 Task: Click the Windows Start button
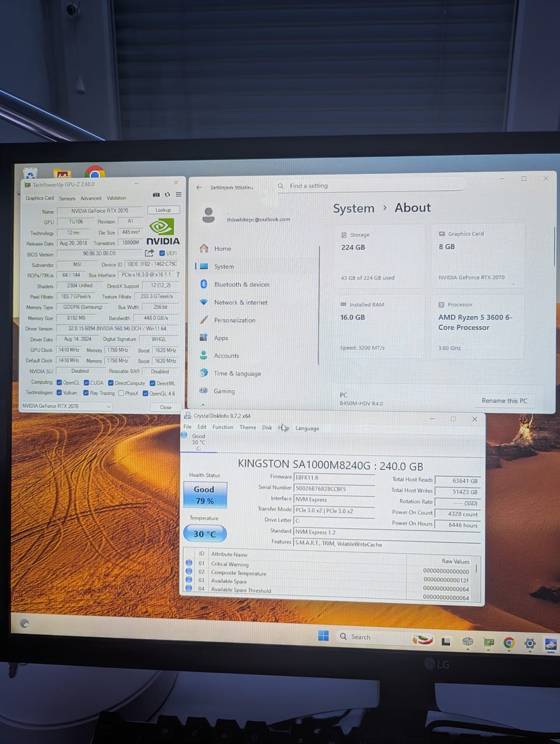(323, 635)
